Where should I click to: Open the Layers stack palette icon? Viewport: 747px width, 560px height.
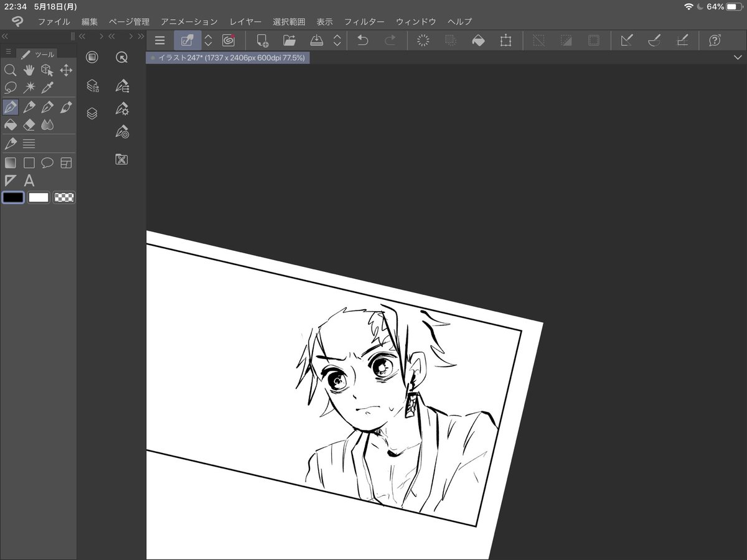(92, 113)
